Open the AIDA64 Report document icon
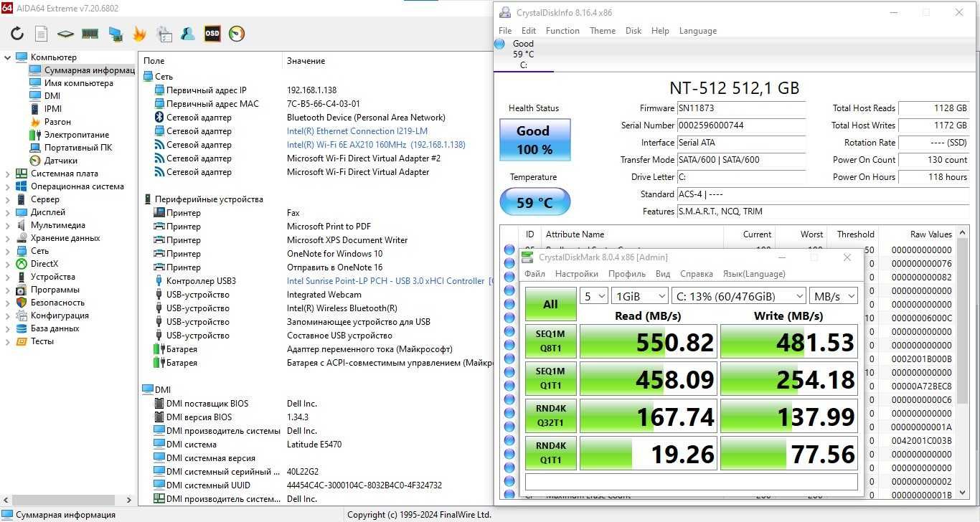Viewport: 980px width, 522px height. 42,34
